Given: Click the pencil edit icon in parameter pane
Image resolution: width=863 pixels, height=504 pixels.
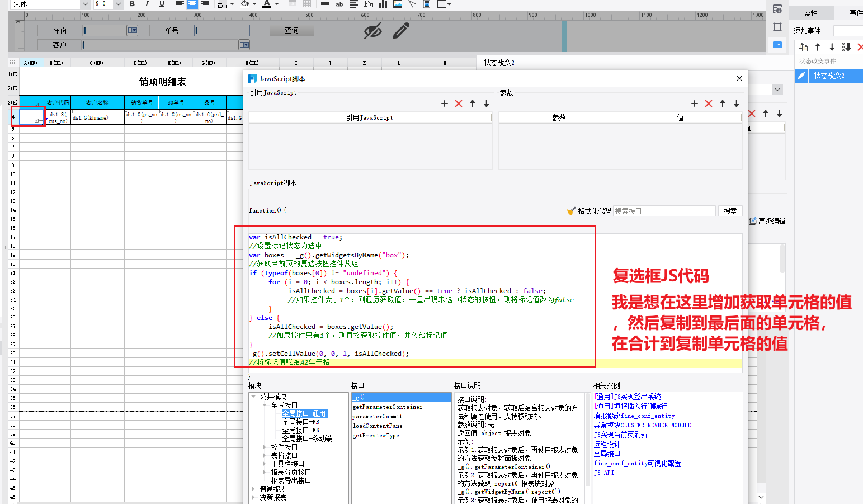Looking at the screenshot, I should [x=400, y=31].
